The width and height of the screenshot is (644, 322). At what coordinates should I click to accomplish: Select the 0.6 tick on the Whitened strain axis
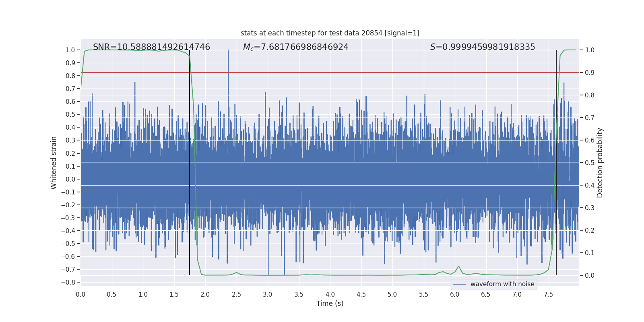[70, 102]
